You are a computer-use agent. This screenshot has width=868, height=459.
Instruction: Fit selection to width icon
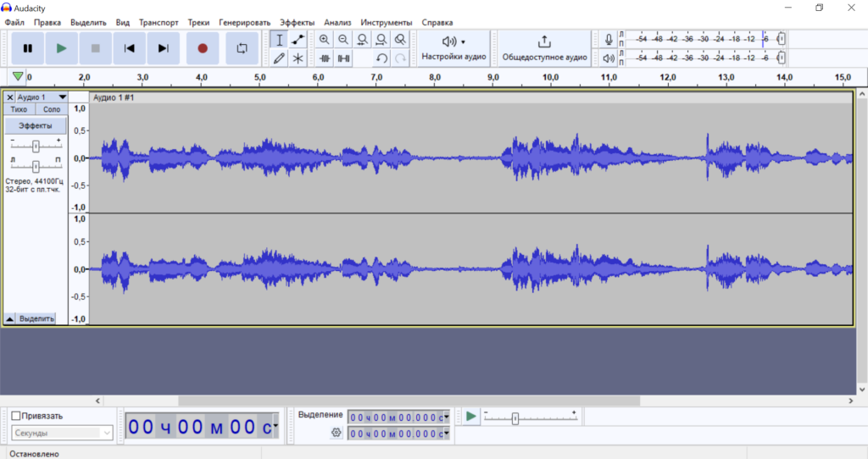362,40
